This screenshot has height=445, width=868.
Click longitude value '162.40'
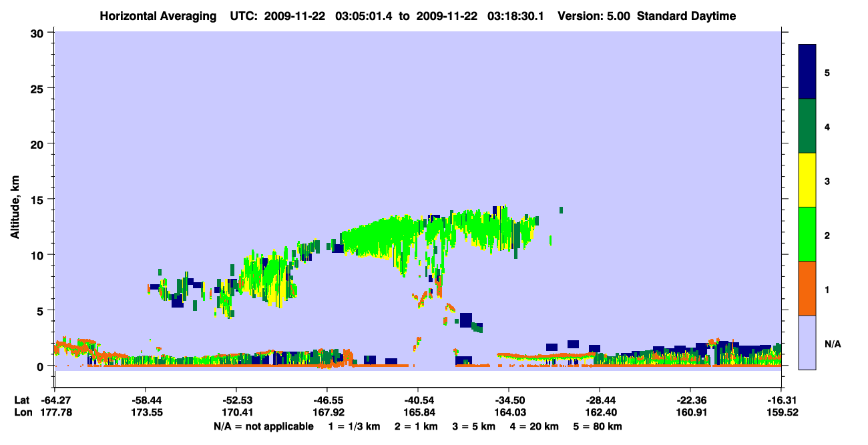[600, 412]
